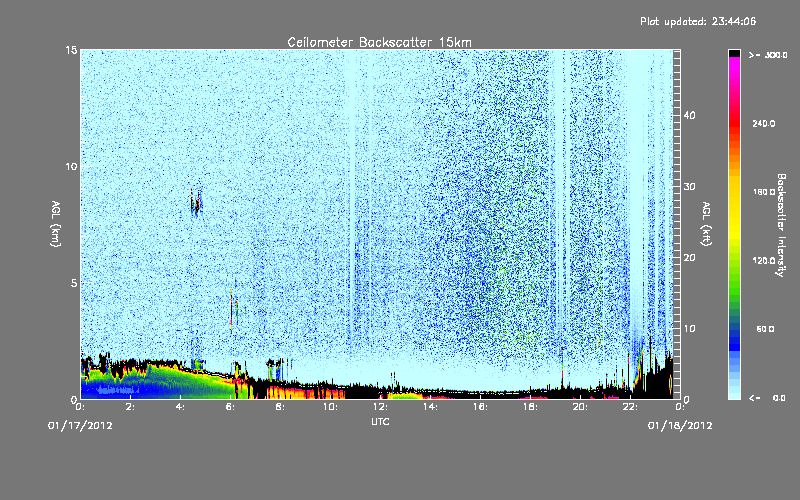Click the right 'AGL (kft)' axis label

click(x=706, y=223)
